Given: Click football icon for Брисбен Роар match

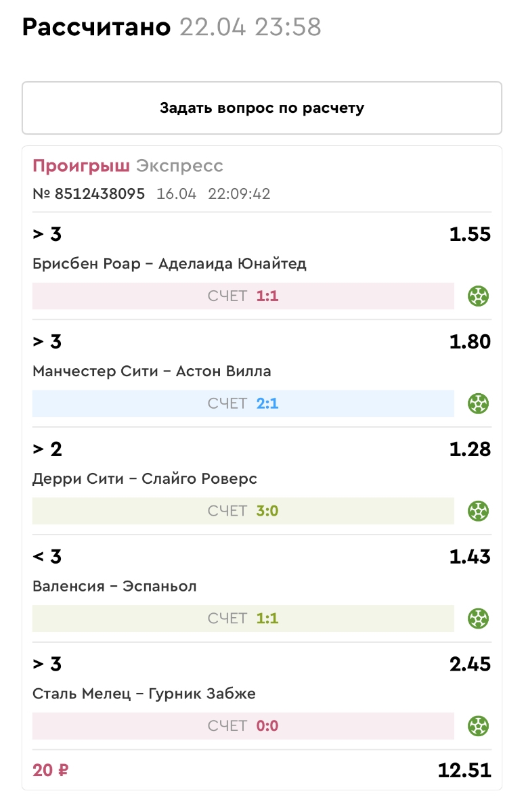Looking at the screenshot, I should pos(479,296).
